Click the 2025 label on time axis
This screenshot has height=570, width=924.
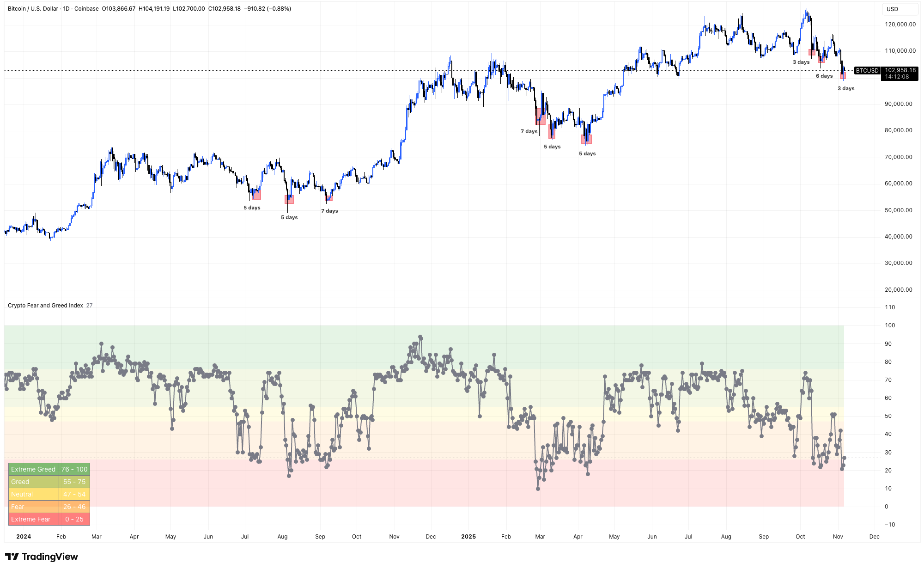coord(468,537)
